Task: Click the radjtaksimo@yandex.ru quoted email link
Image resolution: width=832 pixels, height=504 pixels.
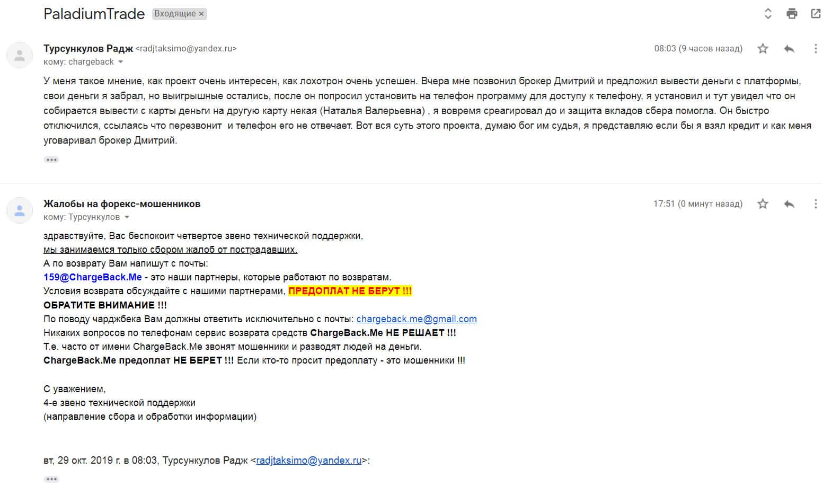Action: (x=308, y=461)
